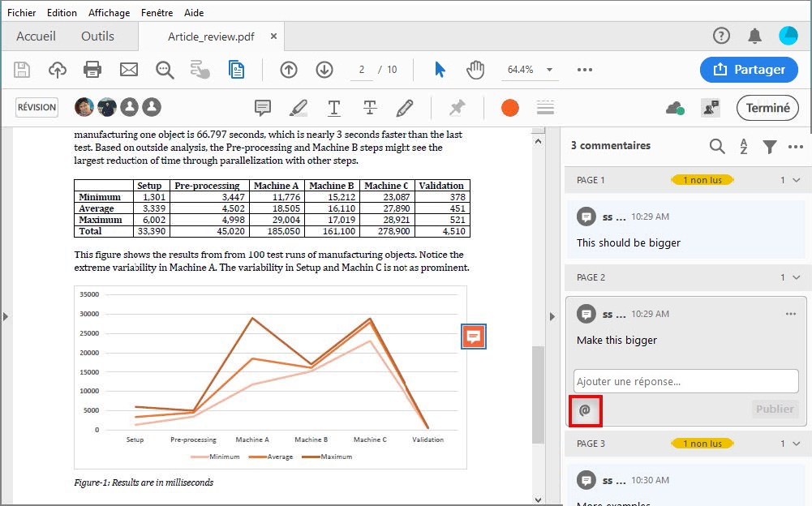This screenshot has height=506, width=812.
Task: Print the document via printer icon
Action: [x=92, y=70]
